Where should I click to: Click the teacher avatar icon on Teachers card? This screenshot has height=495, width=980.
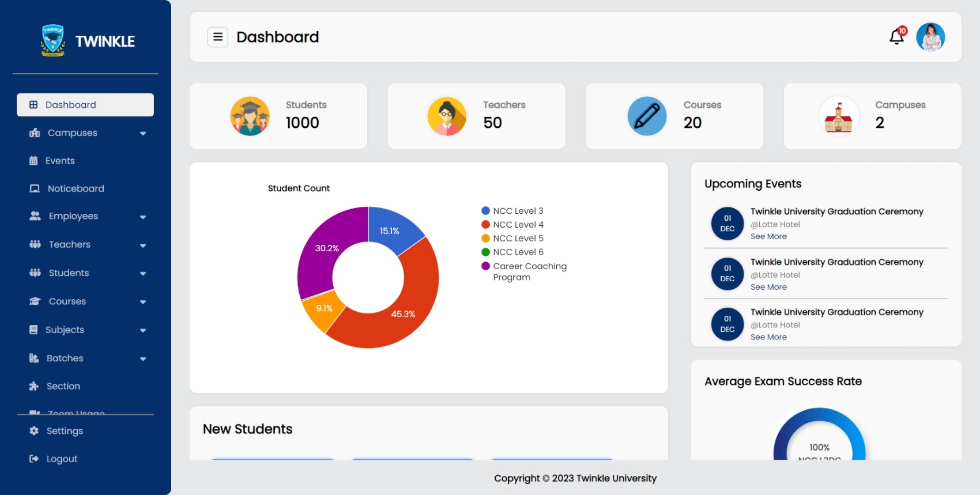coord(447,116)
